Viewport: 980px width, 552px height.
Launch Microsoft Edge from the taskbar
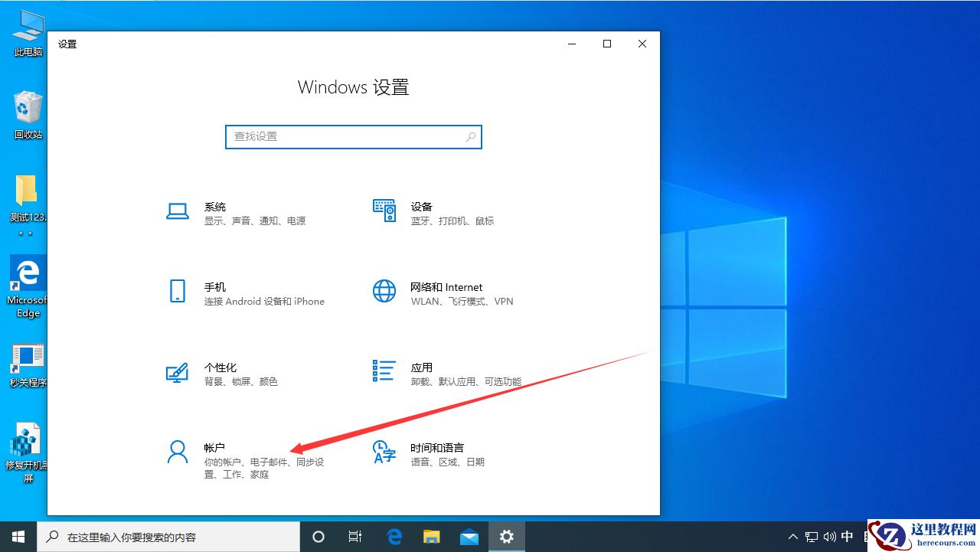[394, 537]
